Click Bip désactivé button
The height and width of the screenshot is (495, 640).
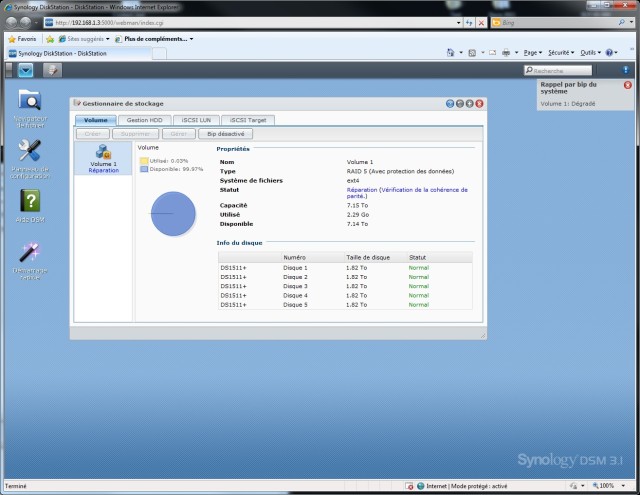coord(225,134)
